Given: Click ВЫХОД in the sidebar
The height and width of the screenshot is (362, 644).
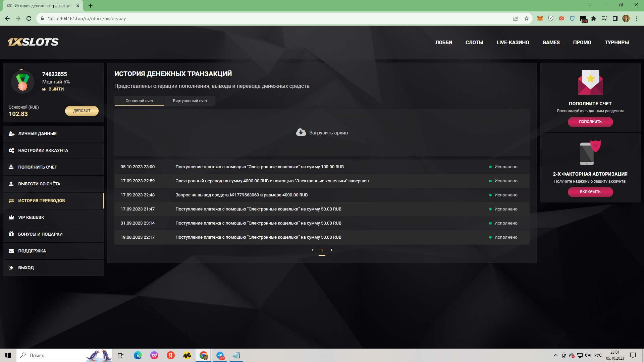Looking at the screenshot, I should [54, 268].
